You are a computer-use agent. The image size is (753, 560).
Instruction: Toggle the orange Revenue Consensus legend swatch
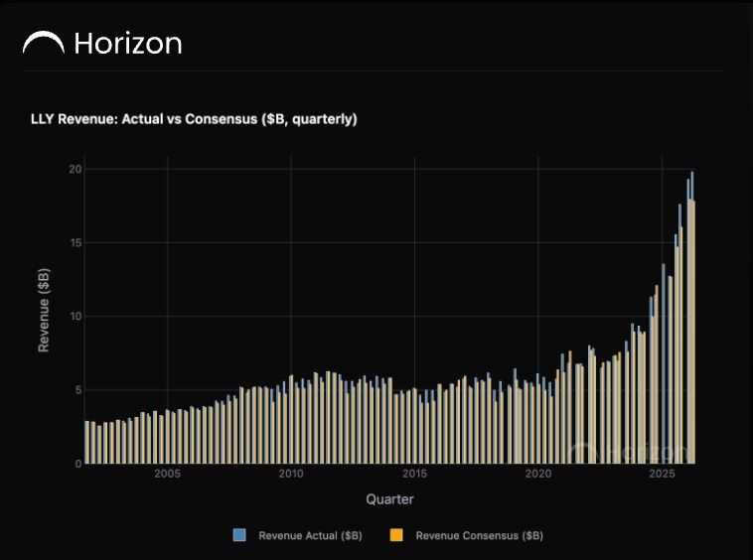[x=396, y=535]
